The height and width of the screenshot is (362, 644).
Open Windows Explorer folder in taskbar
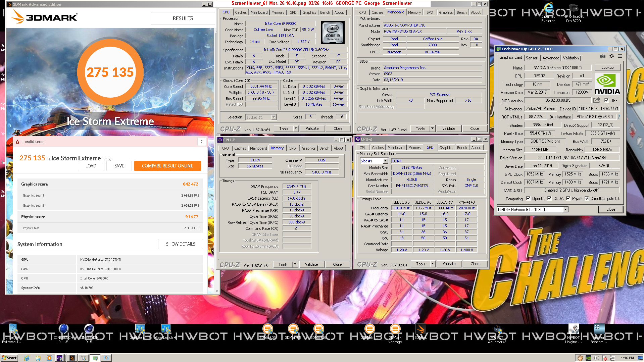click(x=38, y=358)
